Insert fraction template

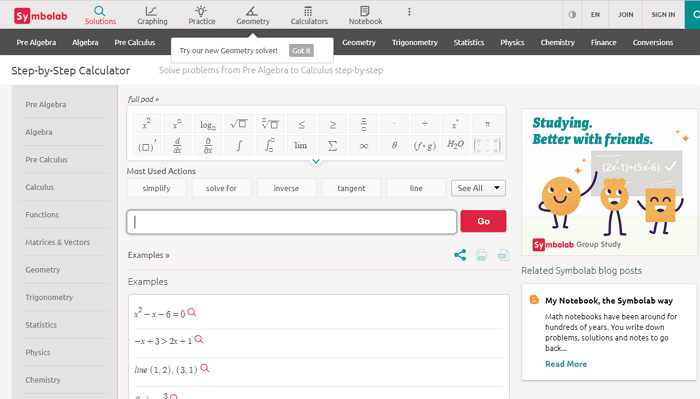click(363, 124)
